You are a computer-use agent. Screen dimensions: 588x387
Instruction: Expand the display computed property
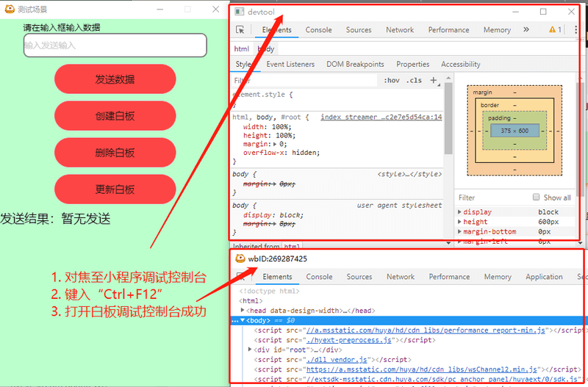pyautogui.click(x=460, y=212)
